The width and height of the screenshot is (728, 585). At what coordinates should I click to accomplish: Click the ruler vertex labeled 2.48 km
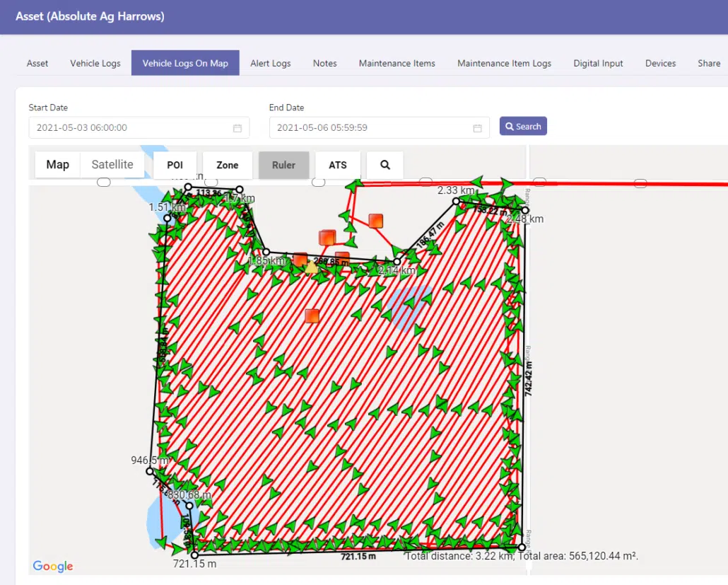(525, 209)
